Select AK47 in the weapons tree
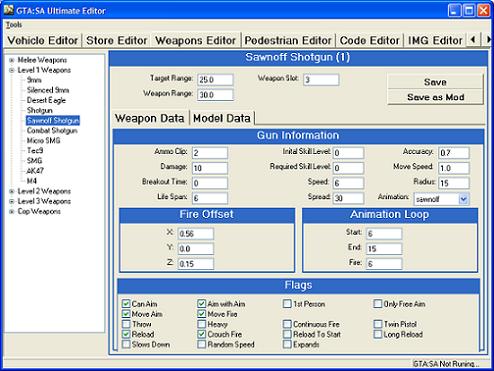This screenshot has height=371, width=494. pyautogui.click(x=35, y=171)
